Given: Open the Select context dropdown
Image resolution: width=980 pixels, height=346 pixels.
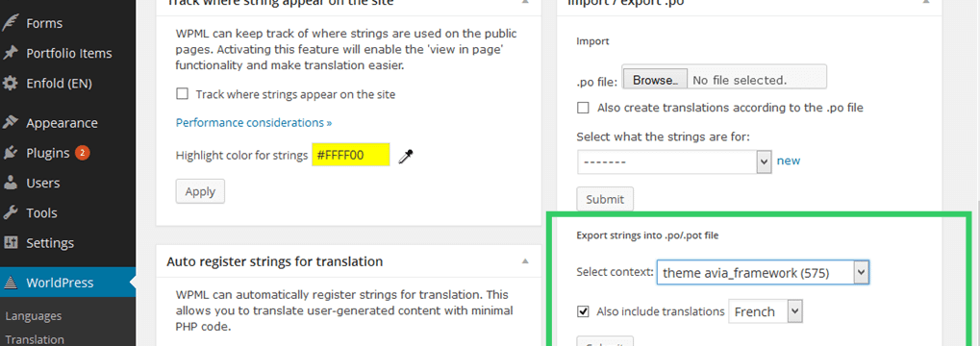Looking at the screenshot, I should click(763, 272).
